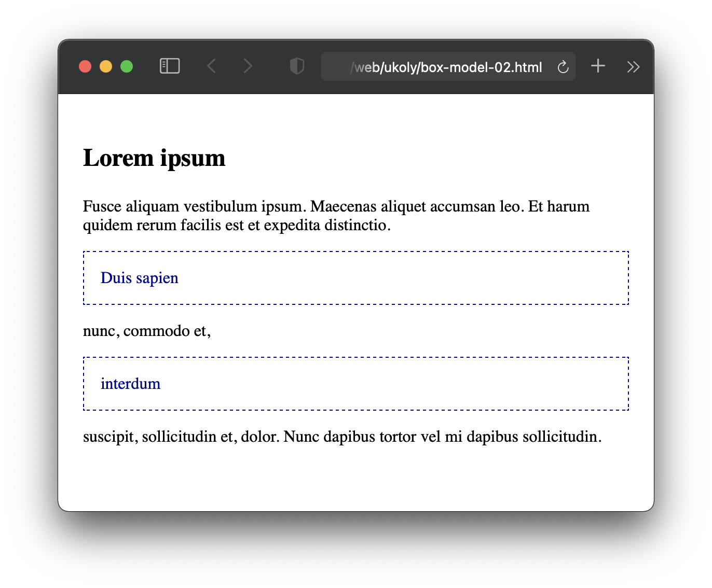The image size is (712, 588).
Task: Toggle the Safari sidebar
Action: tap(170, 66)
